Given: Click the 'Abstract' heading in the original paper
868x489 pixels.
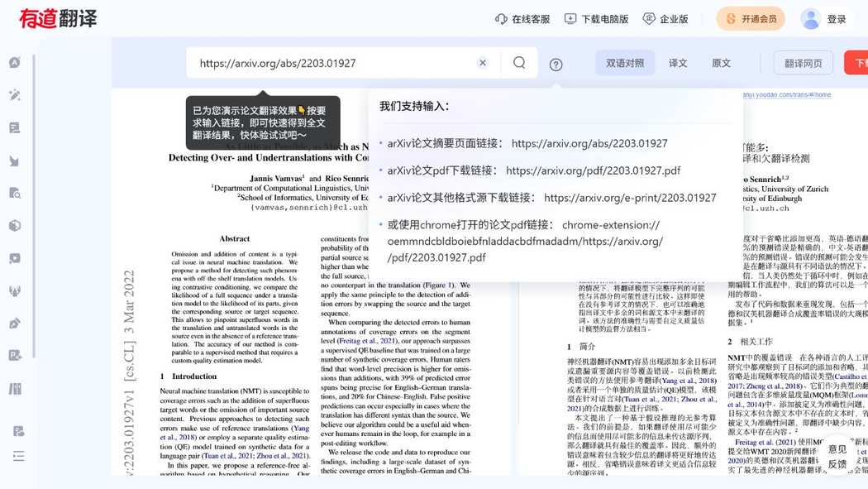Looking at the screenshot, I should tap(235, 238).
